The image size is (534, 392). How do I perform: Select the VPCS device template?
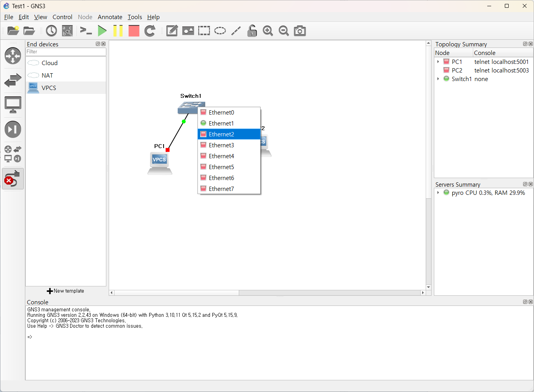coord(66,88)
